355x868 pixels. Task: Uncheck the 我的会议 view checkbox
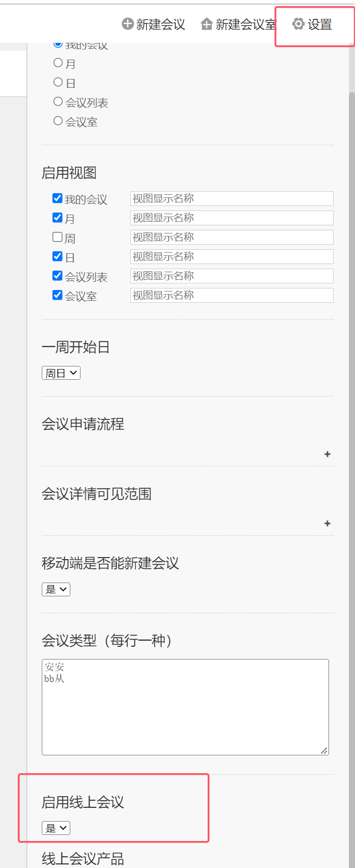58,198
